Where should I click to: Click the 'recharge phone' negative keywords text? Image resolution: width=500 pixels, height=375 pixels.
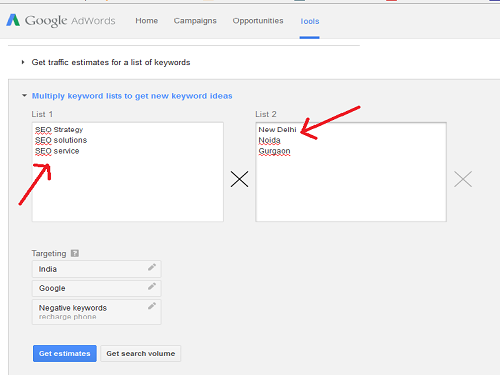click(68, 317)
